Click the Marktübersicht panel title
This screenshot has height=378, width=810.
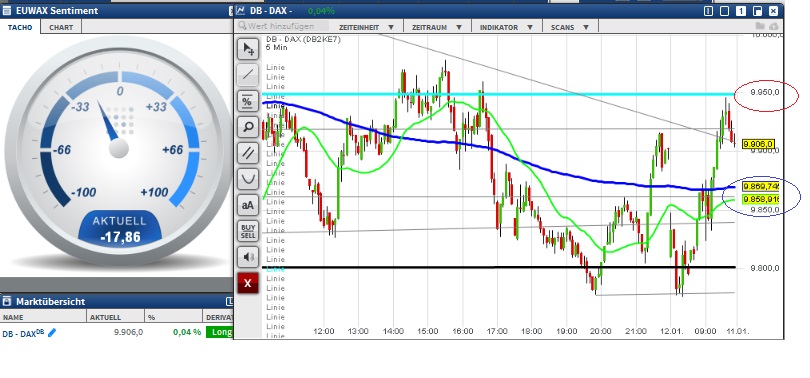[51, 302]
